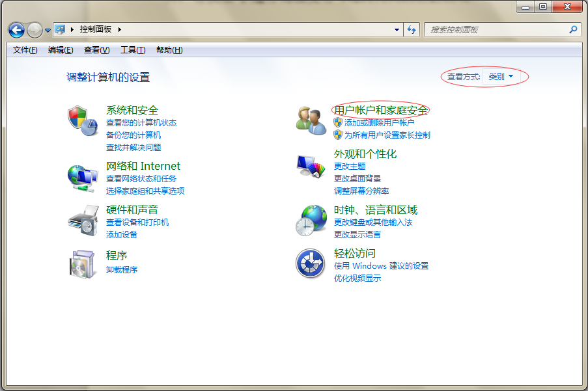The width and height of the screenshot is (588, 391).
Task: Click the greyed Forward arrow button
Action: [35, 30]
